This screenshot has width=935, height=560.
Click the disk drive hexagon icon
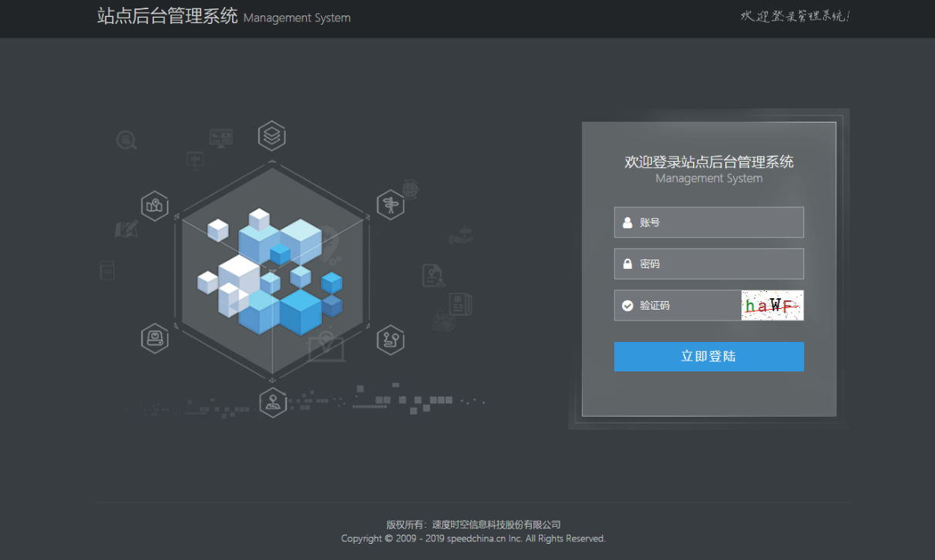155,338
